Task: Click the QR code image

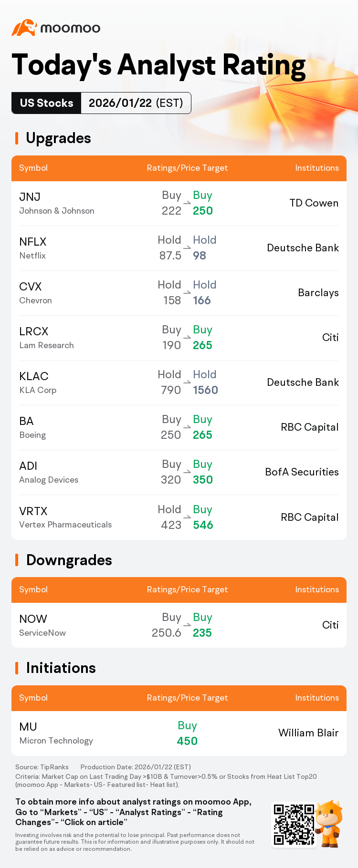Action: 294,825
